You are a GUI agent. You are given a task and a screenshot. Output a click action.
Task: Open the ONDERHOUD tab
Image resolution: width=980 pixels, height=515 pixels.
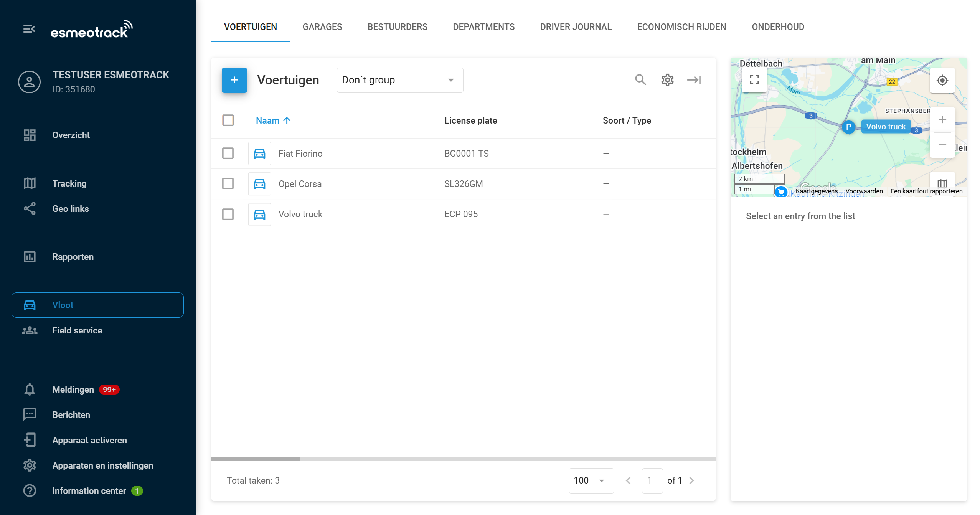point(778,27)
